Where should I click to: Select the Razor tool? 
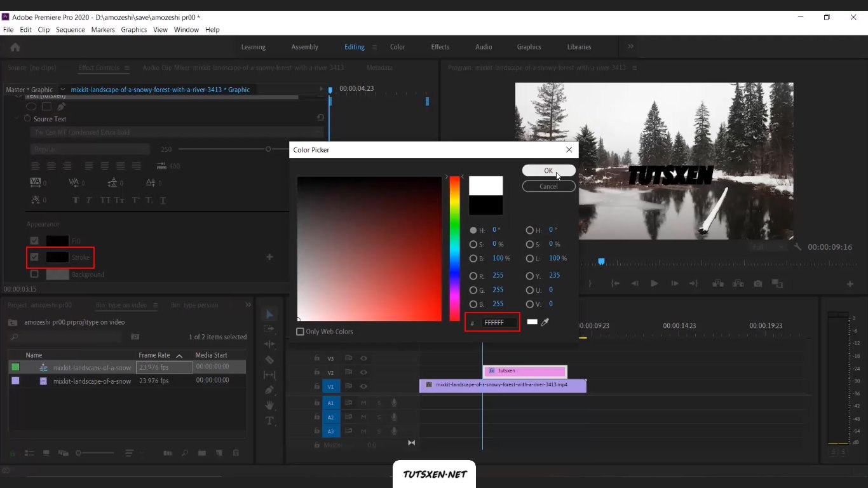(269, 360)
